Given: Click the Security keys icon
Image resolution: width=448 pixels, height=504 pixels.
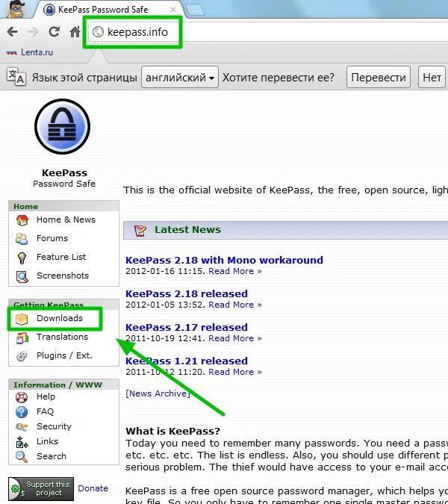Looking at the screenshot, I should [x=22, y=427].
